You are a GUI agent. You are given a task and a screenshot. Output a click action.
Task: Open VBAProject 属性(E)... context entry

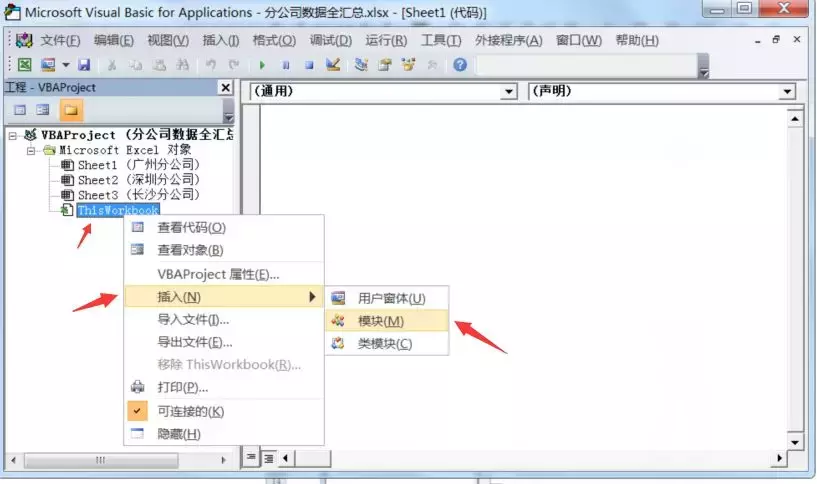click(224, 274)
